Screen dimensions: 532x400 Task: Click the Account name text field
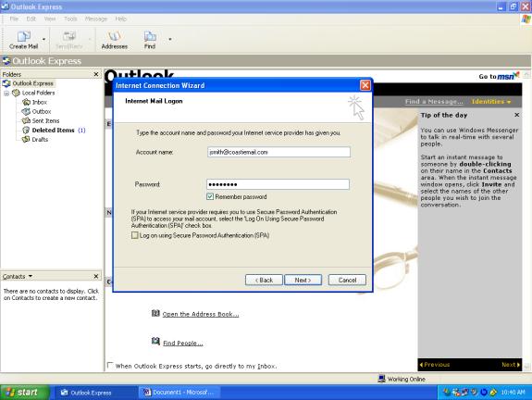coord(278,152)
